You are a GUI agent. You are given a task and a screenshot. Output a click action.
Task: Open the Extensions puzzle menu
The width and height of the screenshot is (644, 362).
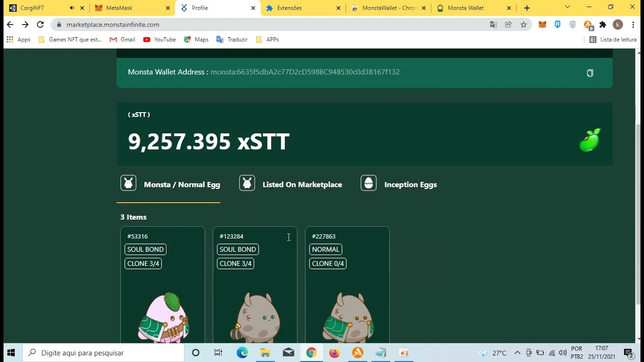coord(603,25)
